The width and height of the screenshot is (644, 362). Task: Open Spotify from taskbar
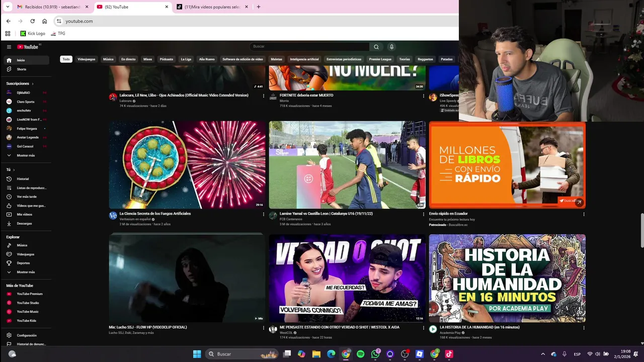(x=360, y=354)
